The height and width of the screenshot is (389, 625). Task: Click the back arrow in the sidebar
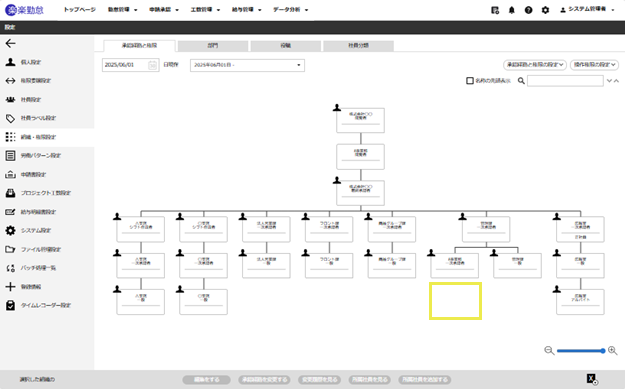(x=11, y=43)
